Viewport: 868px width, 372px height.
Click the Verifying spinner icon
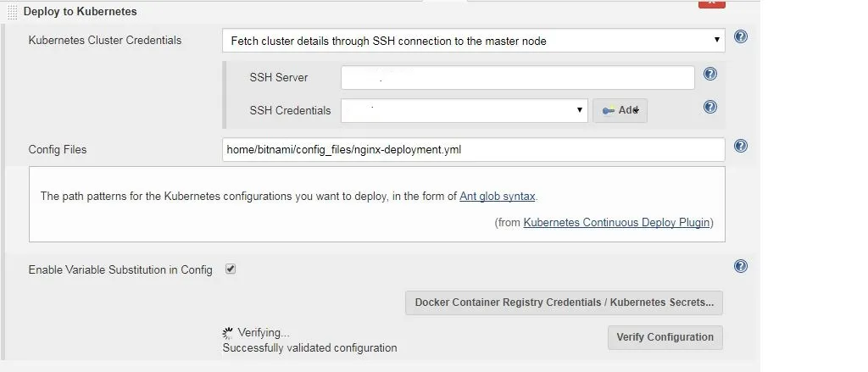(227, 333)
